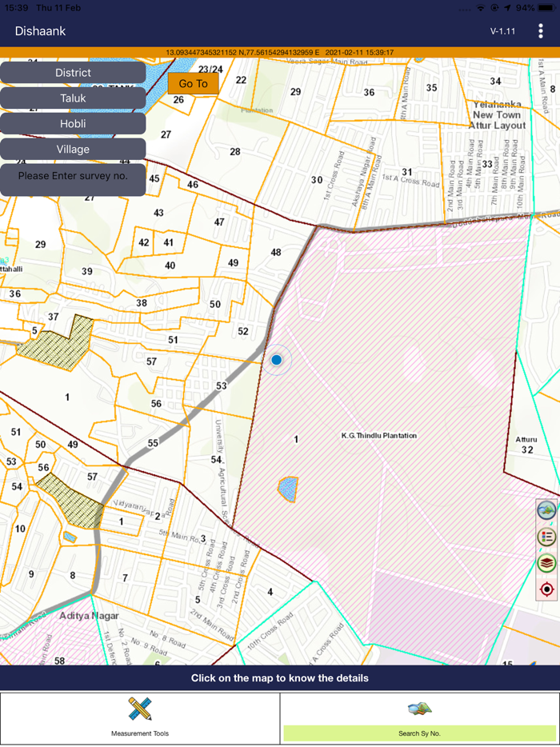
Task: Click the Go To button
Action: pos(193,83)
